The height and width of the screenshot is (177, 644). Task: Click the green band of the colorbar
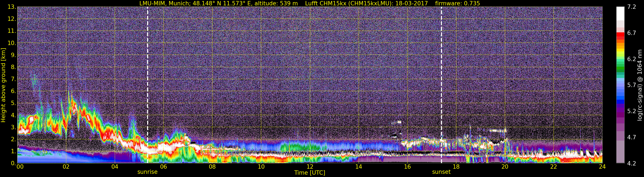point(620,68)
